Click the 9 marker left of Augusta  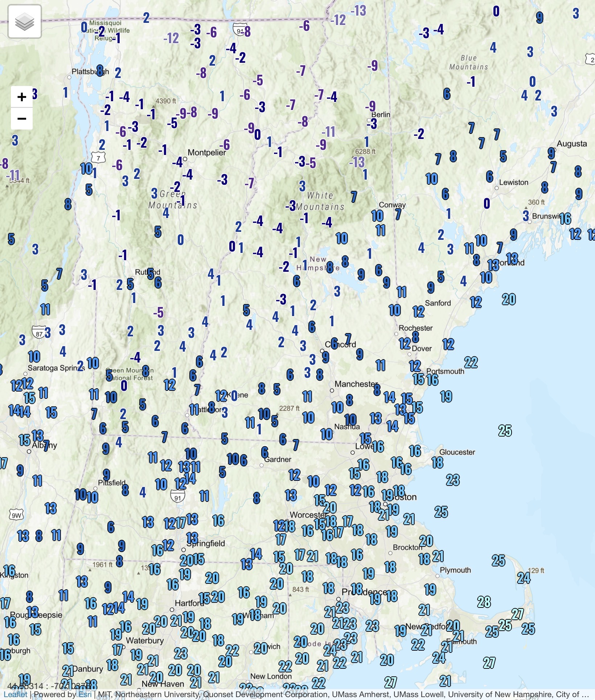[551, 153]
